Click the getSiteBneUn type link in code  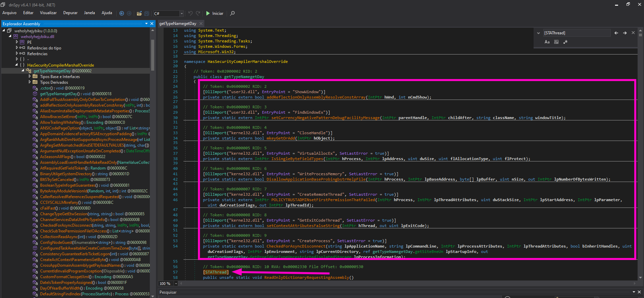click(429, 252)
